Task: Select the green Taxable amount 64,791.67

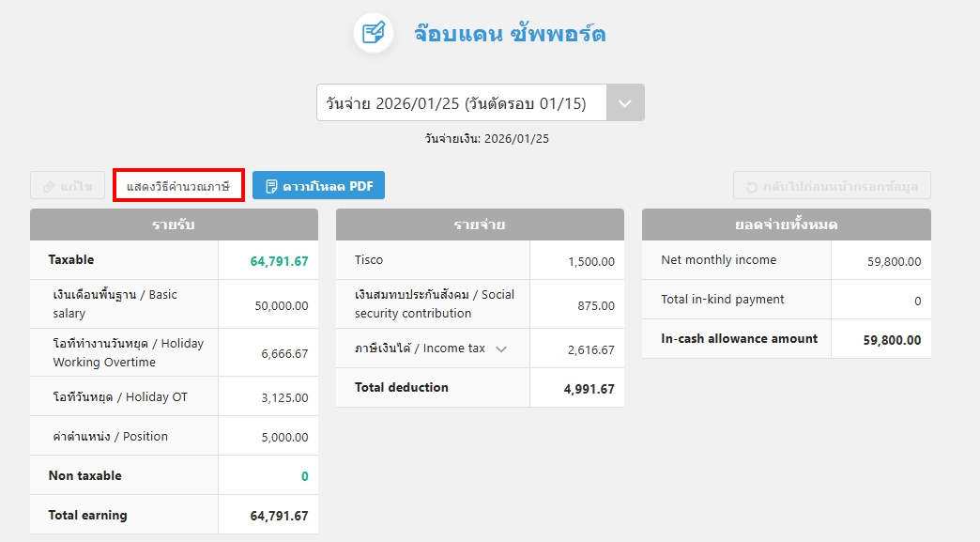Action: click(279, 261)
